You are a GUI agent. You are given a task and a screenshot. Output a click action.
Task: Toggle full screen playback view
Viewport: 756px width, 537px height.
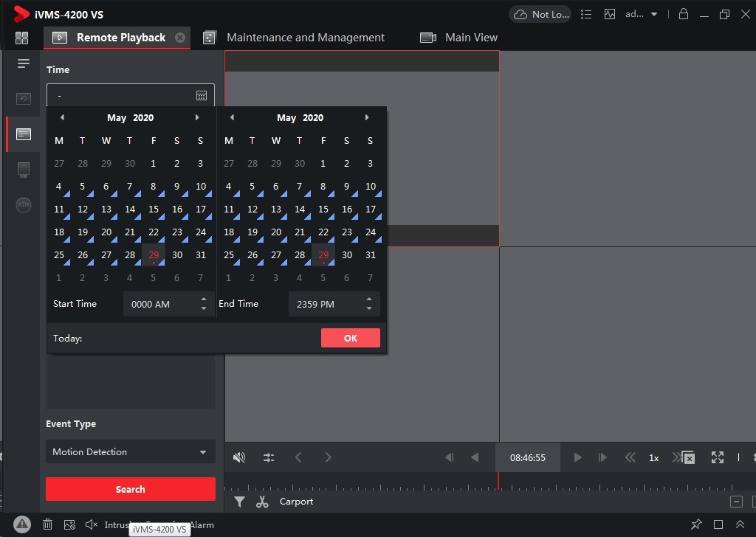pyautogui.click(x=717, y=457)
